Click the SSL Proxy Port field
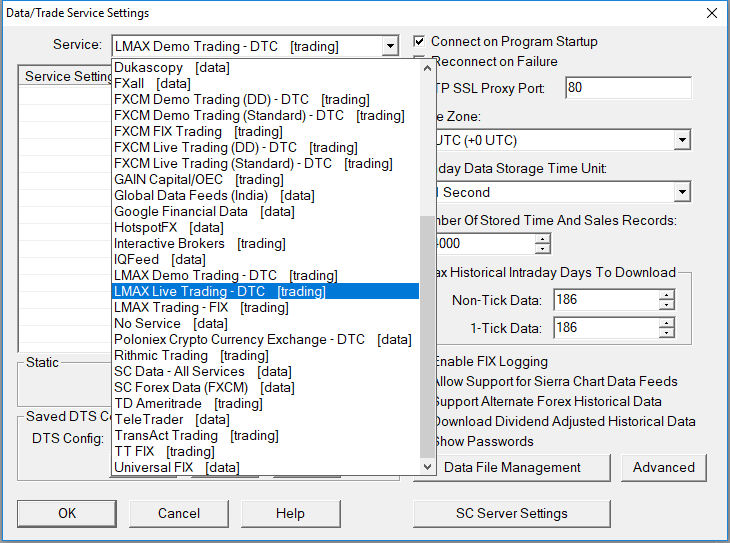The image size is (730, 543). point(629,88)
